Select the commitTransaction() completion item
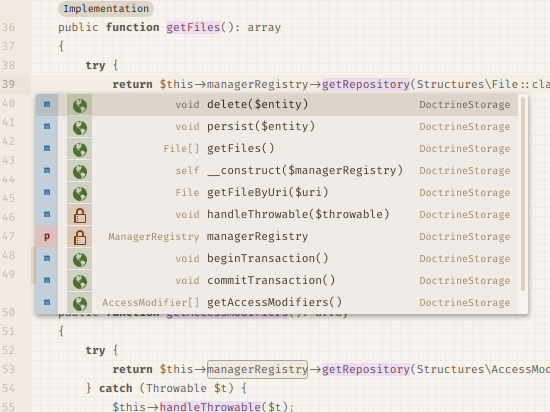The width and height of the screenshot is (550, 412). 277,281
